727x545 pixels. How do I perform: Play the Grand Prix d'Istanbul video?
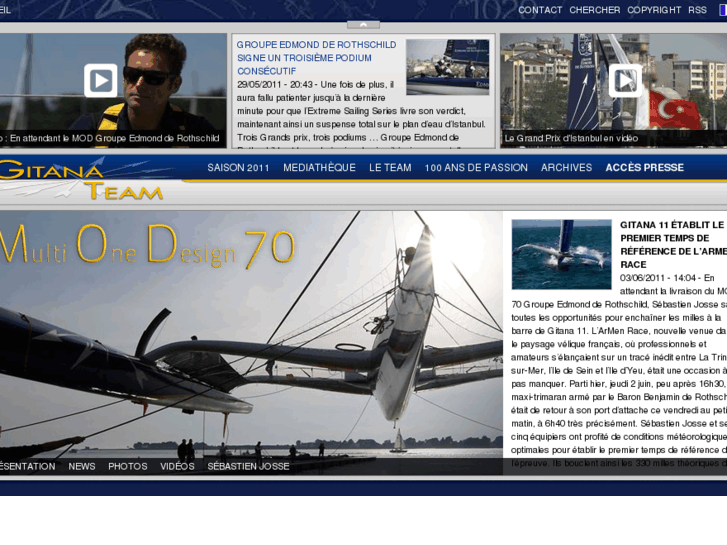point(625,81)
